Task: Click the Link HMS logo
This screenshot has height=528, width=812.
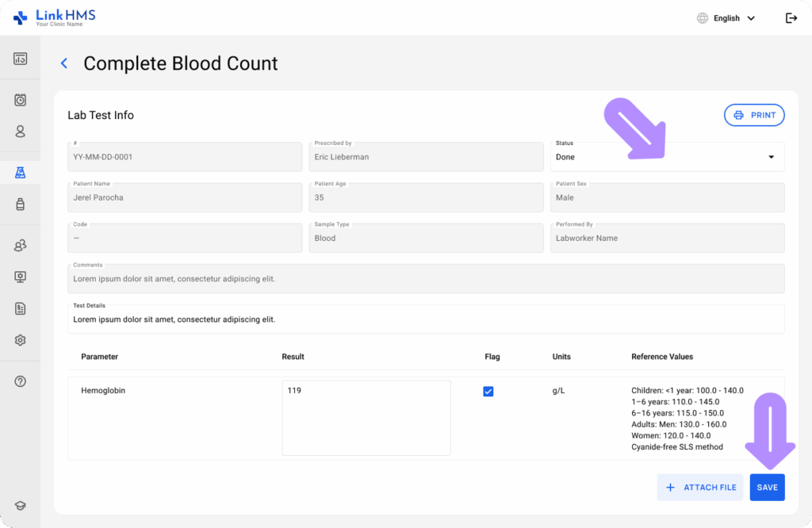Action: 55,17
